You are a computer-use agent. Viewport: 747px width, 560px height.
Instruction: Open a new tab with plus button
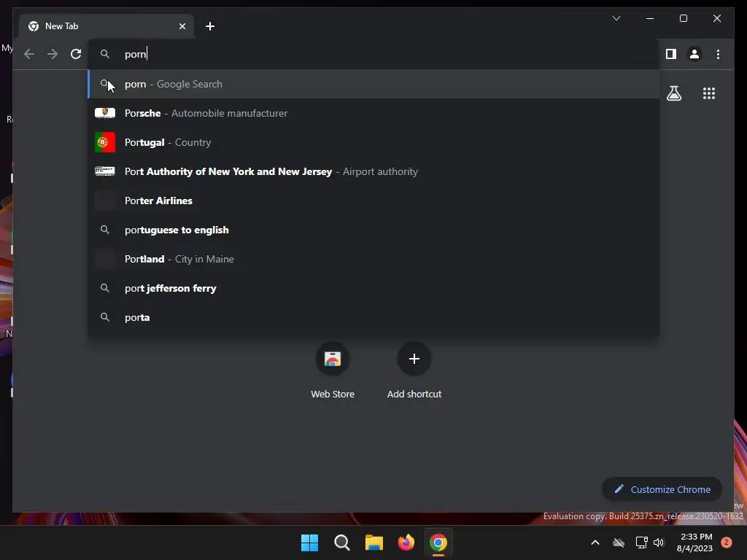[210, 26]
